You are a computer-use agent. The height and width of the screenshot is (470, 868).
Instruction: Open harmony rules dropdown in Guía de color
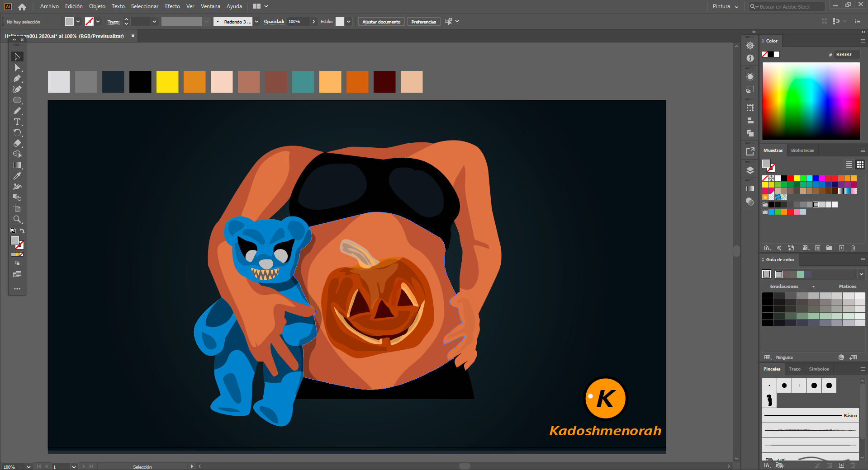[x=861, y=274]
